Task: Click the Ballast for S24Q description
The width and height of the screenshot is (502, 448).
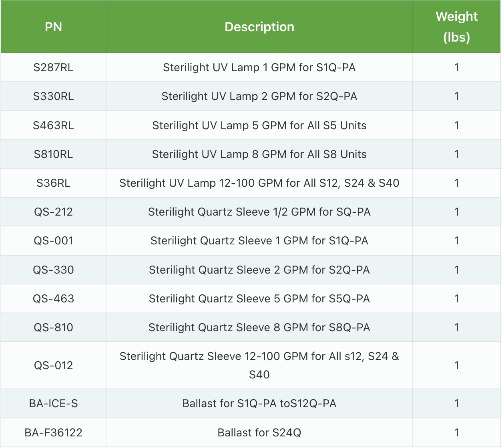Action: (x=259, y=432)
